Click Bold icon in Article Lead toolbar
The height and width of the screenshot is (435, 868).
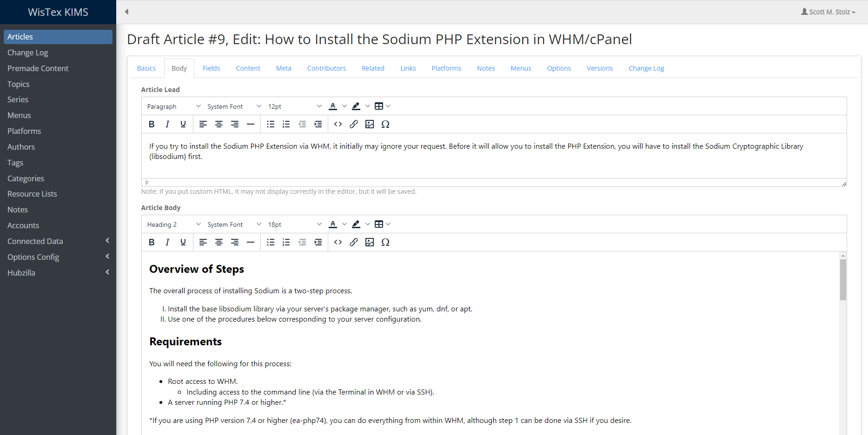pyautogui.click(x=152, y=124)
